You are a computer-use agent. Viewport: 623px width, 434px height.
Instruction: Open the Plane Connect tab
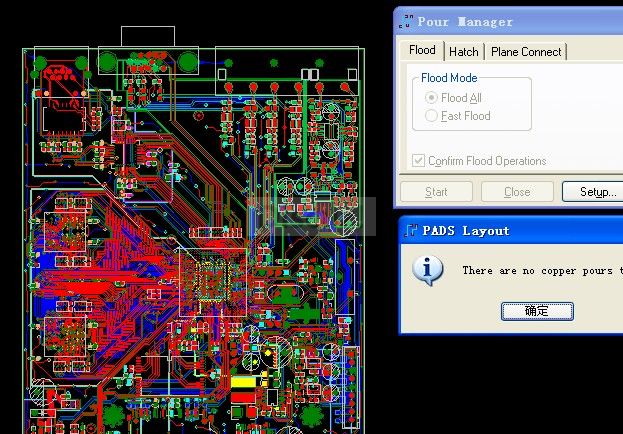coord(526,52)
